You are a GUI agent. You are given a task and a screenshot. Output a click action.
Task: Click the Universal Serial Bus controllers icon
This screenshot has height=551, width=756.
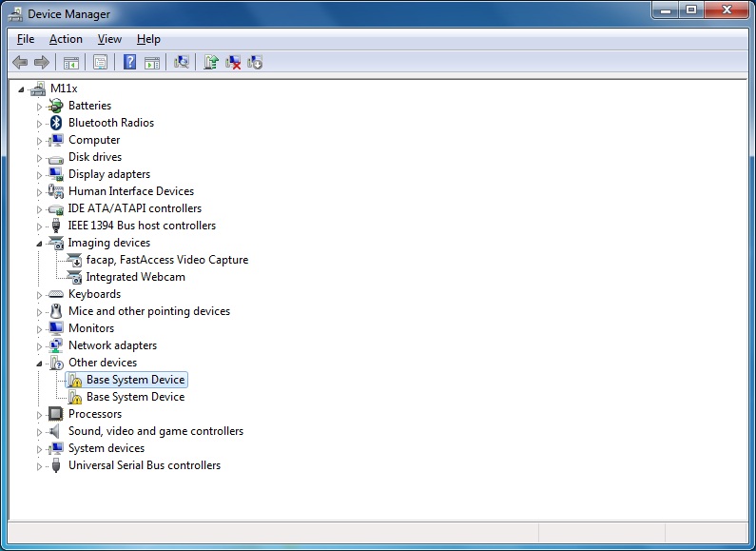click(56, 465)
